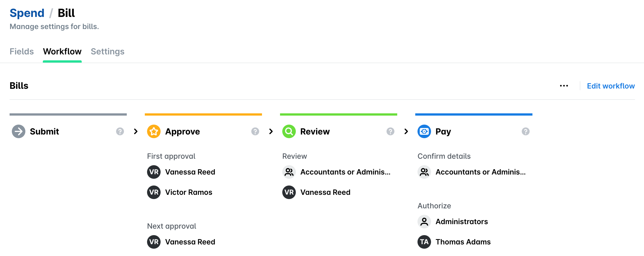The width and height of the screenshot is (644, 256).
Task: Click the Pay stage money icon
Action: [424, 131]
